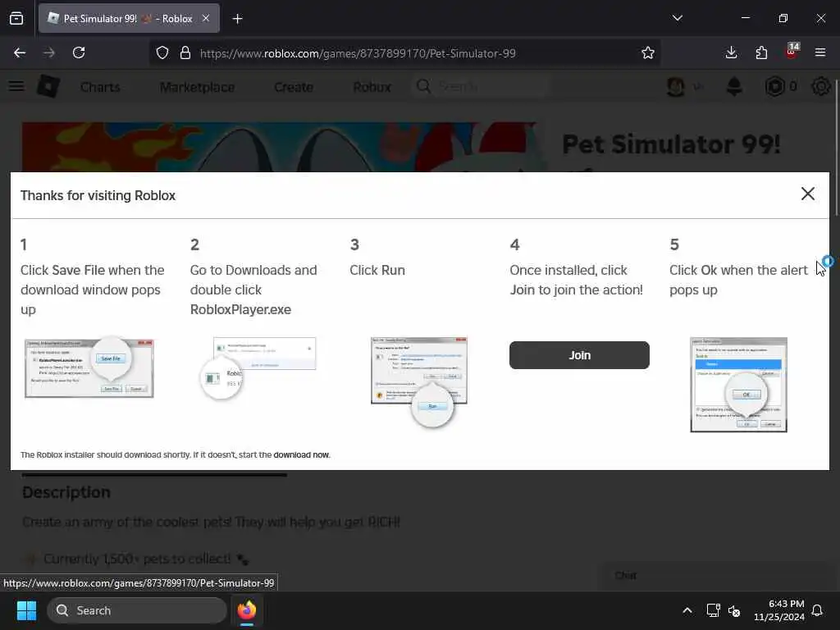Click the "Description" heading
Image resolution: width=840 pixels, height=630 pixels.
66,492
